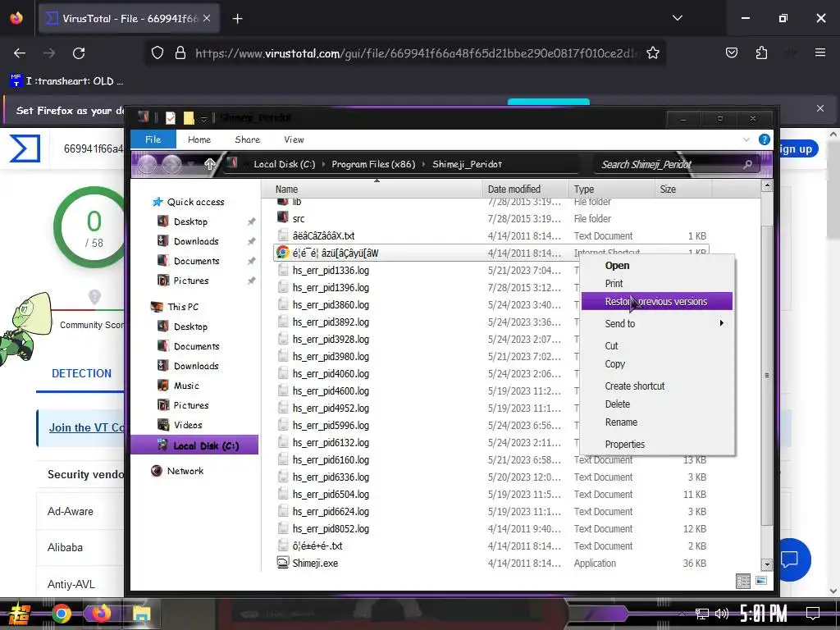Click Local Disk (C:) in address breadcrumb
This screenshot has width=840, height=630.
point(285,164)
